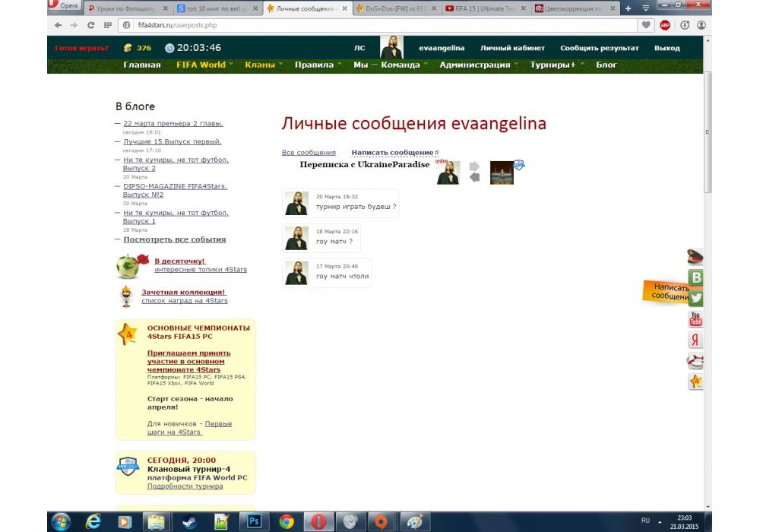Click the YouTube icon in right sidebar
Viewport: 760px width, 532px height.
[695, 319]
